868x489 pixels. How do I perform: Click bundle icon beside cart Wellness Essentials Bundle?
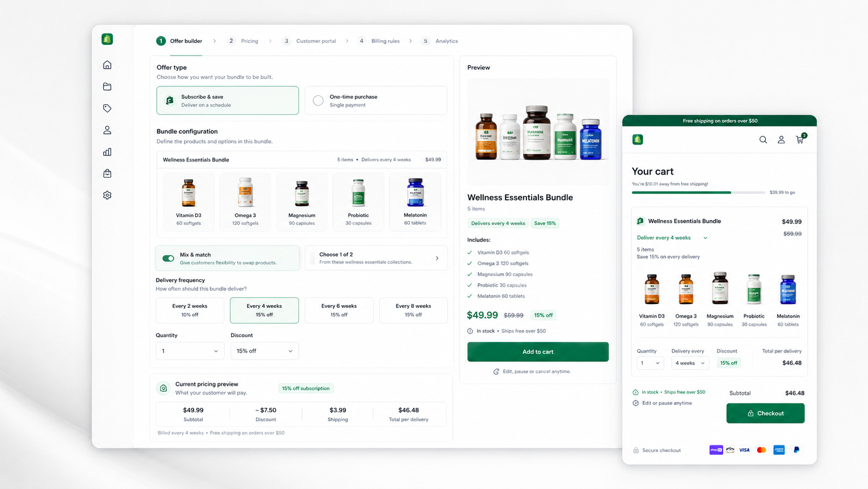click(640, 221)
